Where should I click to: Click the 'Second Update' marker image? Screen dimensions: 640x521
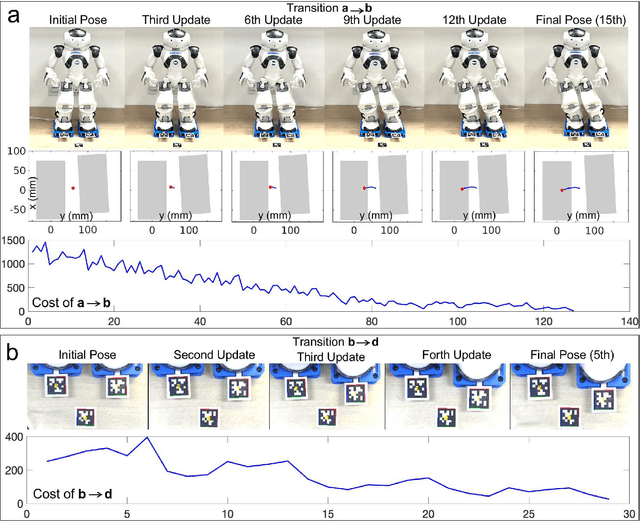point(209,396)
